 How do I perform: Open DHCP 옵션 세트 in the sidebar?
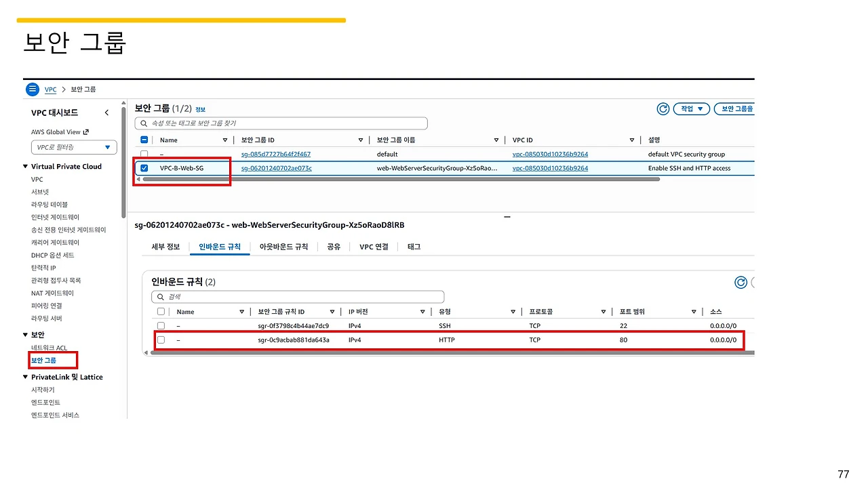[x=53, y=256]
